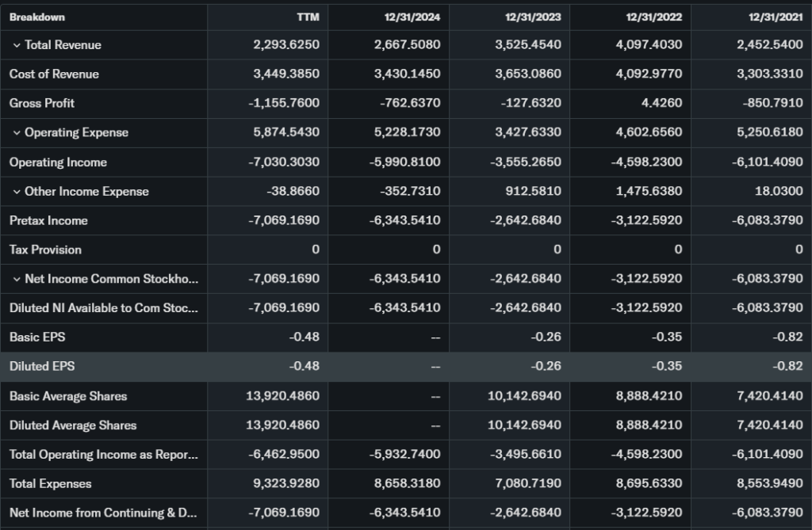Select the TTM column header
Image resolution: width=812 pixels, height=530 pixels.
click(x=308, y=17)
